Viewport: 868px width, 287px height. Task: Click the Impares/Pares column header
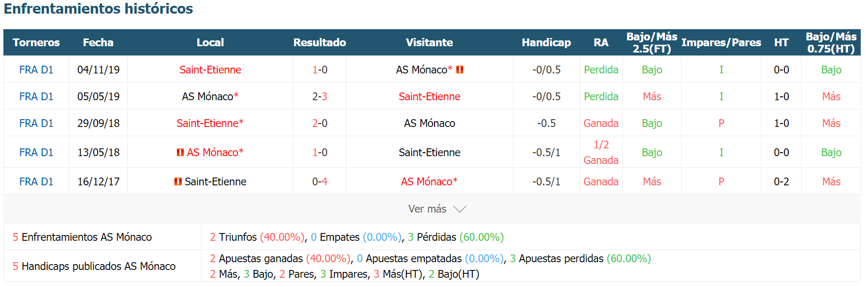[721, 42]
